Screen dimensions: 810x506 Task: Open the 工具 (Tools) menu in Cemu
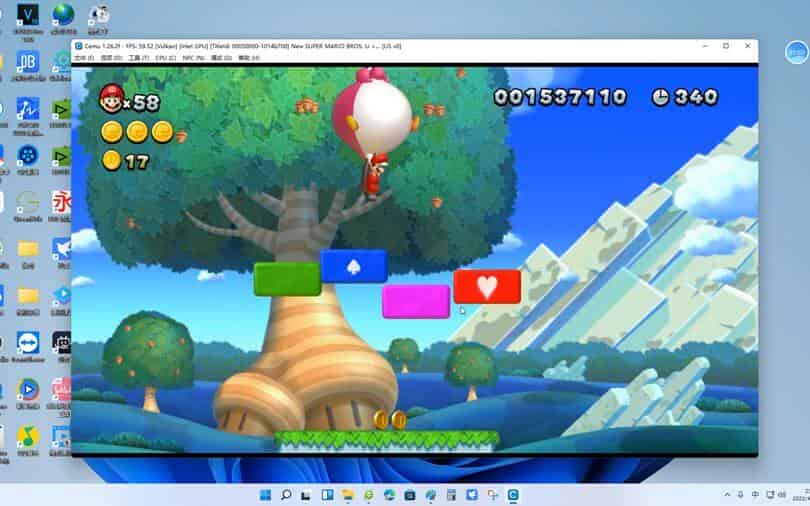[x=138, y=58]
